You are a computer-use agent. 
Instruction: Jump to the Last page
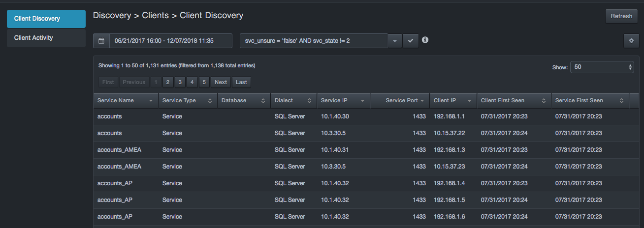click(x=241, y=82)
